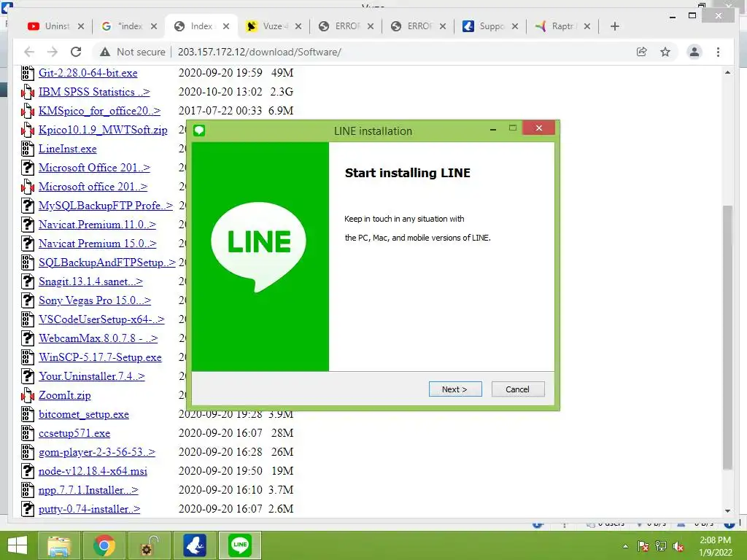The height and width of the screenshot is (560, 747).
Task: Open Snagit.13.1.4.sanet link
Action: click(90, 281)
